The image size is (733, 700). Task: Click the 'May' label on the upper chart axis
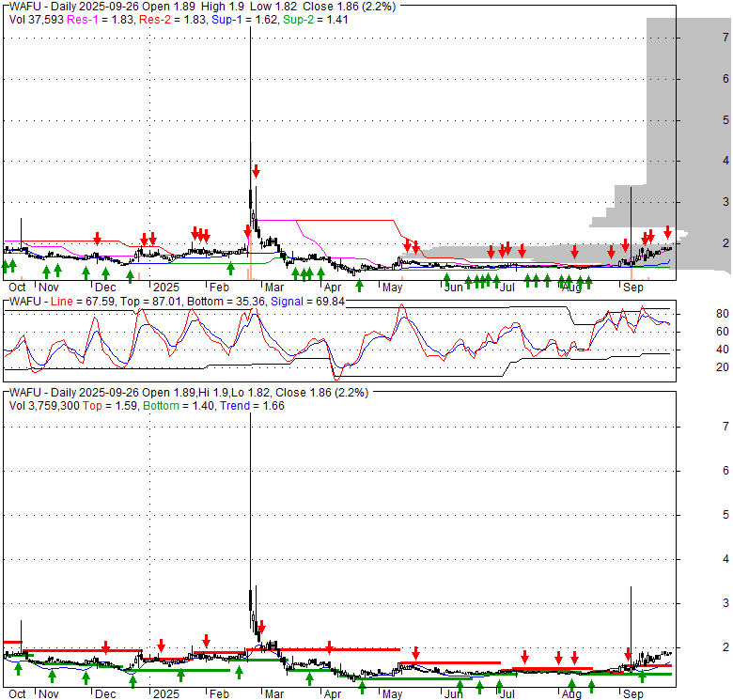pyautogui.click(x=392, y=288)
